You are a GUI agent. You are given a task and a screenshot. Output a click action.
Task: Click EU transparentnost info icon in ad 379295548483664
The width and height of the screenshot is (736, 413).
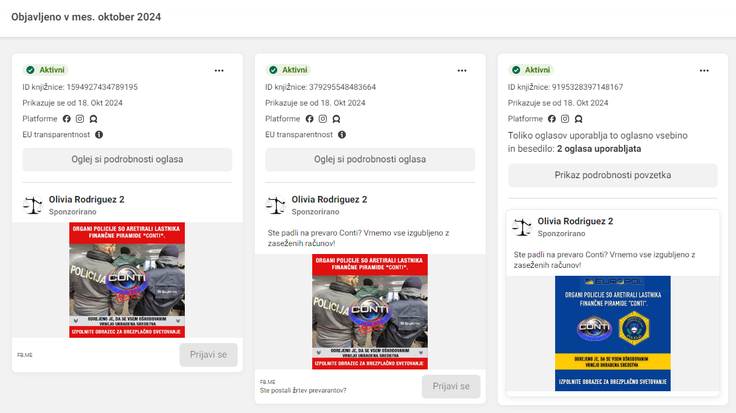coord(342,135)
